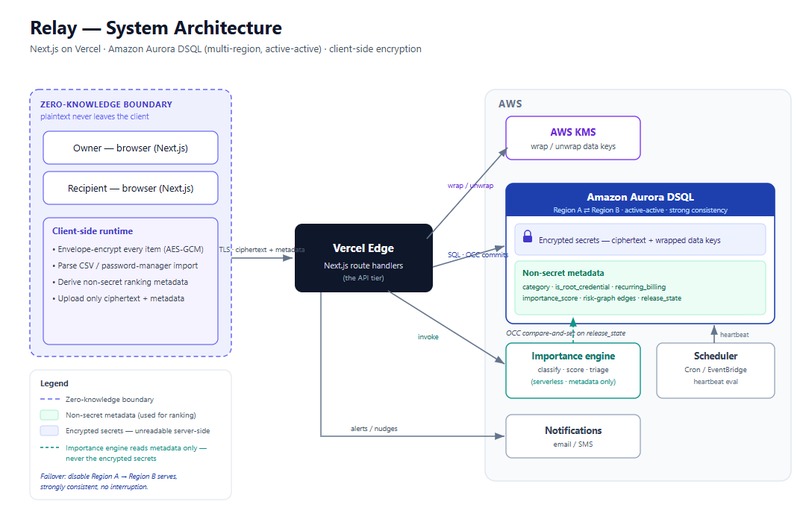Screen dimensions: 806x522
Task: Click 'wrap / unwrap data keys' under AWS KMS
Action: tap(573, 146)
